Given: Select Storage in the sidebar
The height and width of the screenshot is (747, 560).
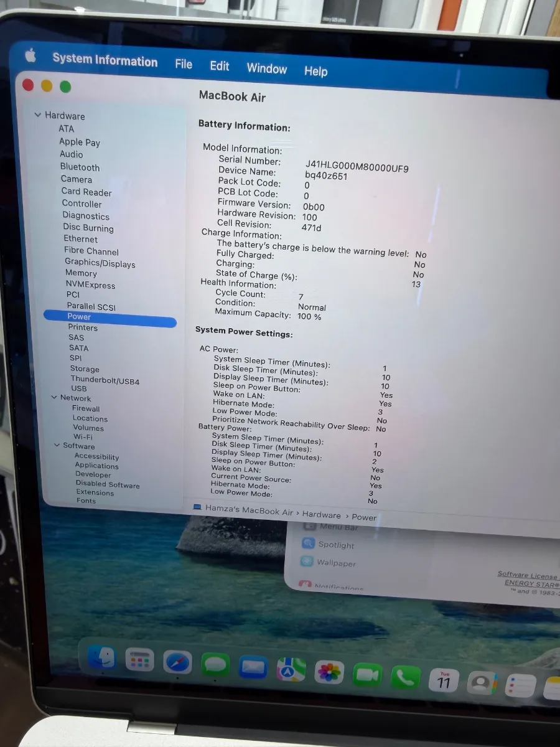Looking at the screenshot, I should click(x=85, y=369).
